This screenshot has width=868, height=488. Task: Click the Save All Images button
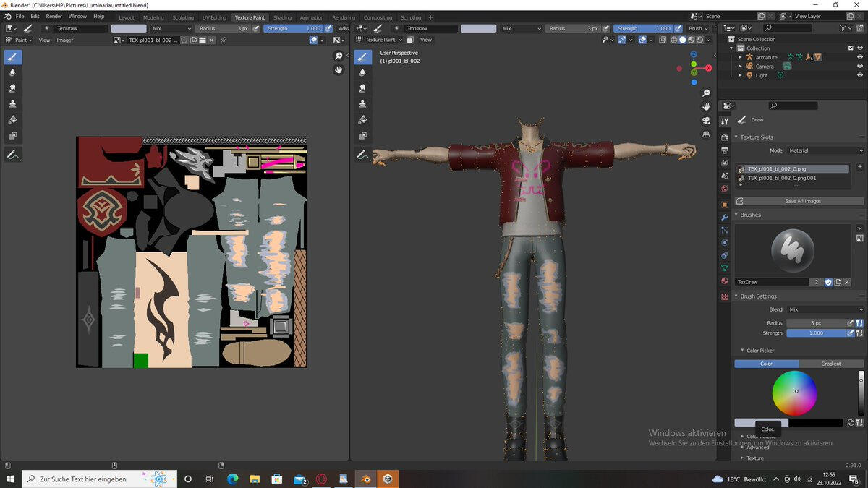pos(802,201)
